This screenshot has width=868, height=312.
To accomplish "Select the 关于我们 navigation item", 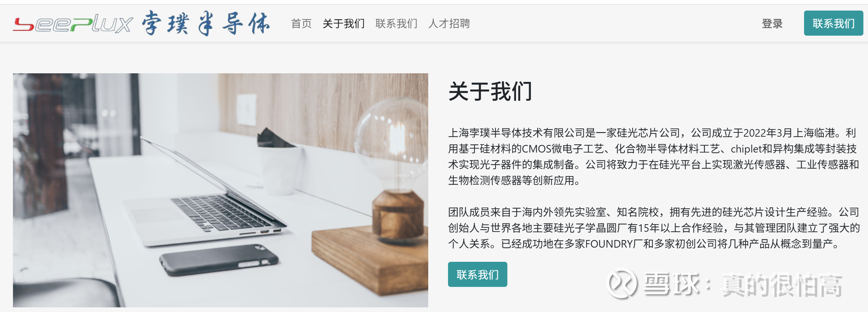I will pos(344,24).
